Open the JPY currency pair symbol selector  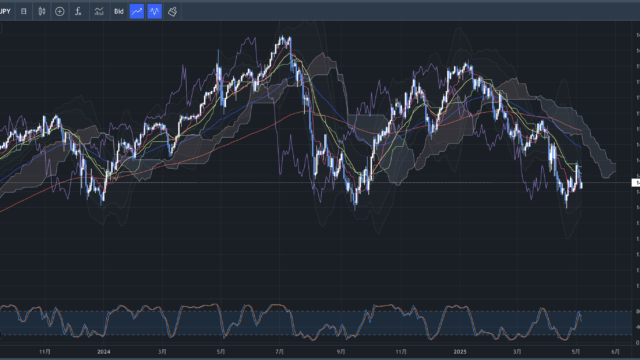tap(5, 11)
